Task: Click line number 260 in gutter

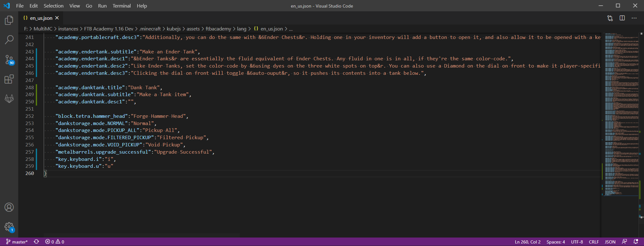Action: click(30, 173)
